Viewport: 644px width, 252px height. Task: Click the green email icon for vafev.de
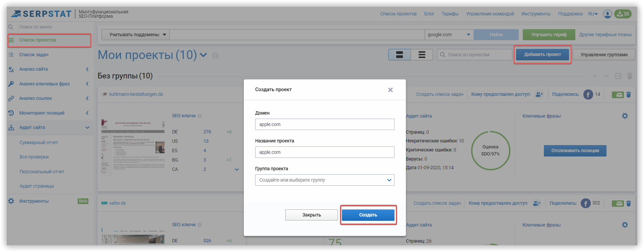coord(617,203)
